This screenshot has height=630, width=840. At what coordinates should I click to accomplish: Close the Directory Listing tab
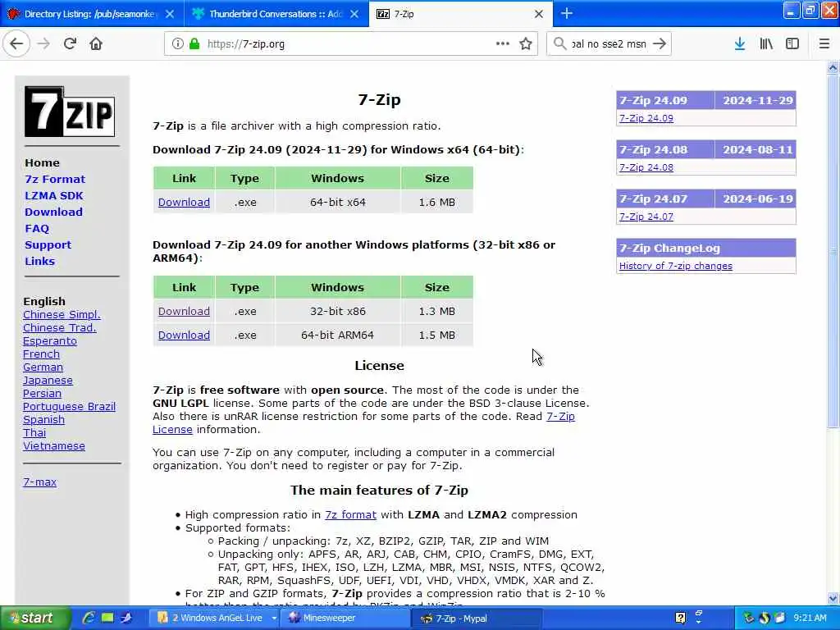click(x=170, y=14)
